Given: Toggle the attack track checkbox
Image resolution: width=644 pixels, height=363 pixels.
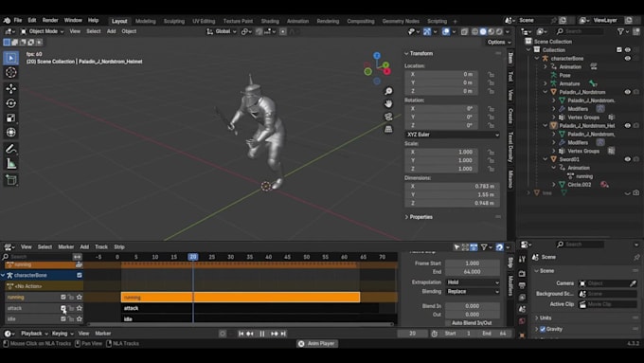Looking at the screenshot, I should point(63,307).
